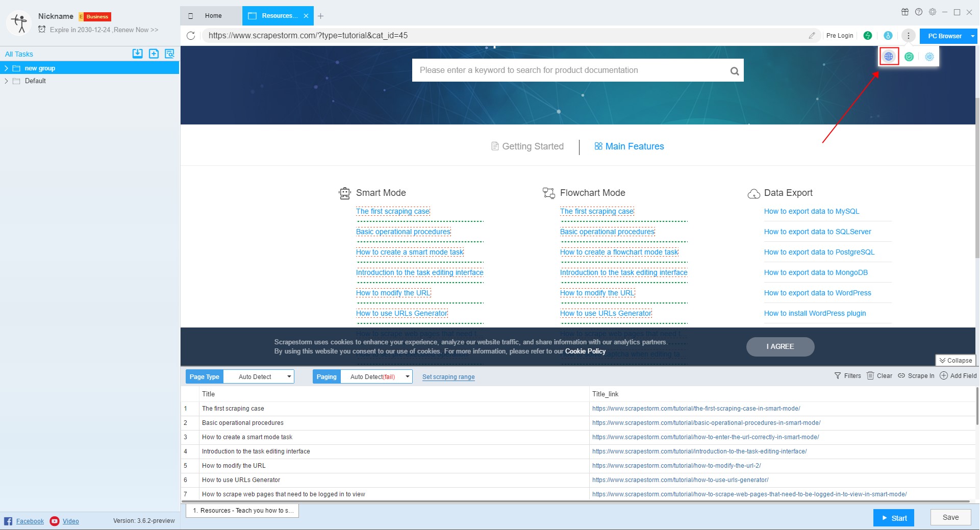The width and height of the screenshot is (980, 530).
Task: Open the gift icon in title bar
Action: [x=905, y=12]
